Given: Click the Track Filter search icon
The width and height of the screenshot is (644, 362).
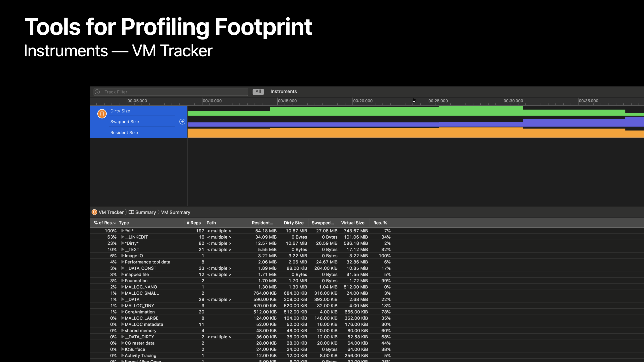Looking at the screenshot, I should (x=97, y=92).
